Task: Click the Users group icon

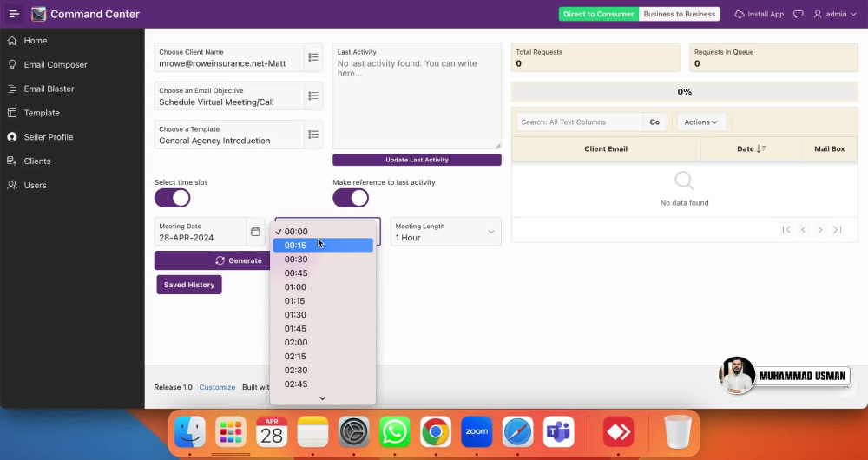Action: tap(12, 185)
